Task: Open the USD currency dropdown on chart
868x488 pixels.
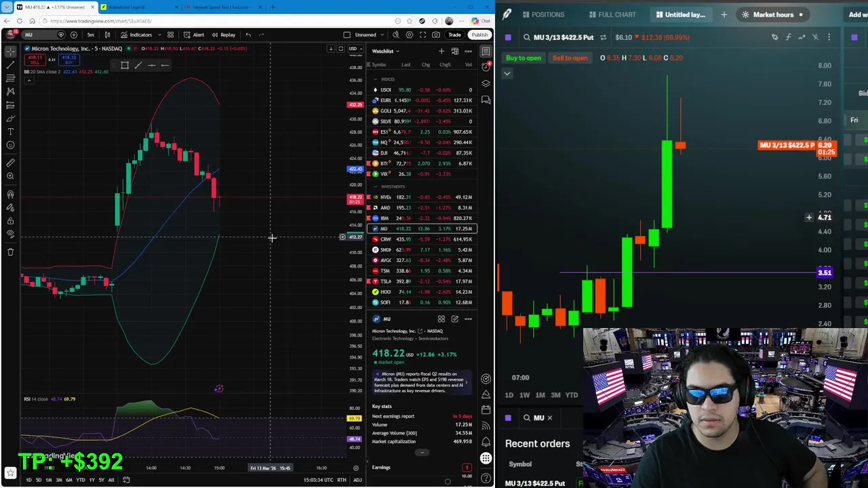Action: tap(354, 49)
